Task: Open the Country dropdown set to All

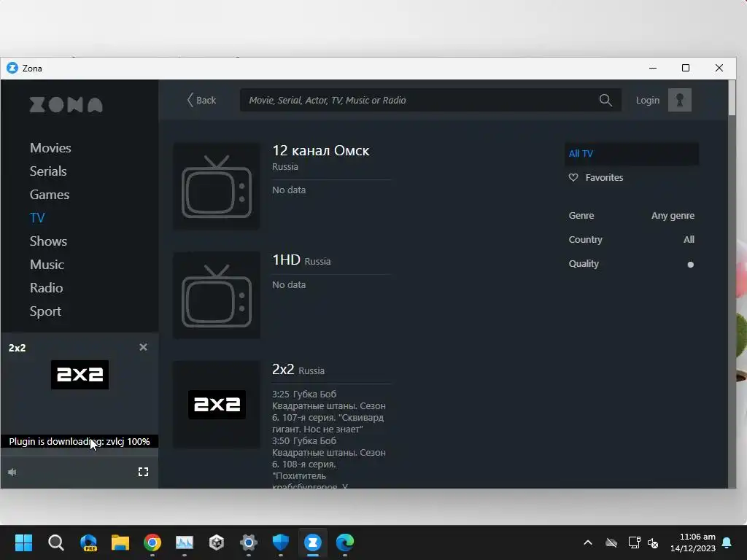Action: pos(631,239)
